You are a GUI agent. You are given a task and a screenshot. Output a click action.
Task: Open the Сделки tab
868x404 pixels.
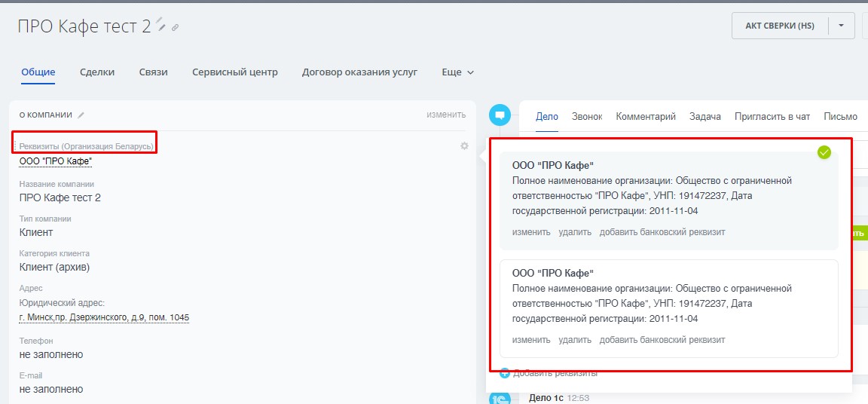tap(97, 72)
